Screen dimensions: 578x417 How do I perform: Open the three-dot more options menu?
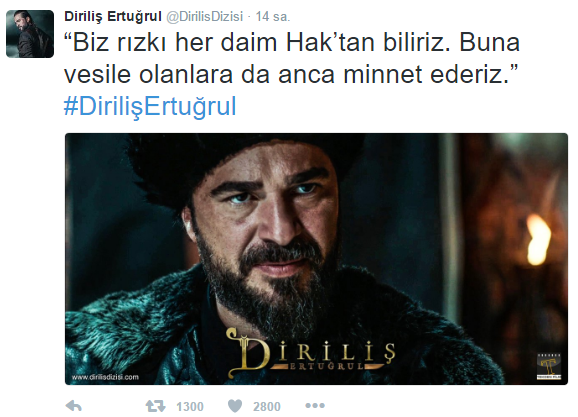pos(315,406)
